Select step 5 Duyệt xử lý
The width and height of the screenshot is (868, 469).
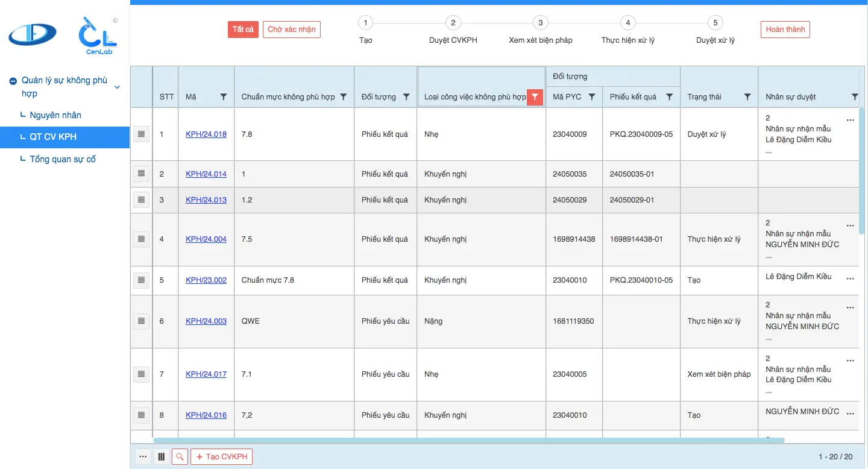tap(715, 24)
